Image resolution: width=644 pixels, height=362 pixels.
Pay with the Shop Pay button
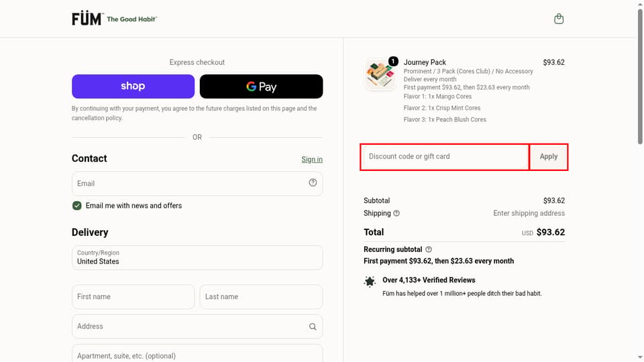(x=133, y=86)
